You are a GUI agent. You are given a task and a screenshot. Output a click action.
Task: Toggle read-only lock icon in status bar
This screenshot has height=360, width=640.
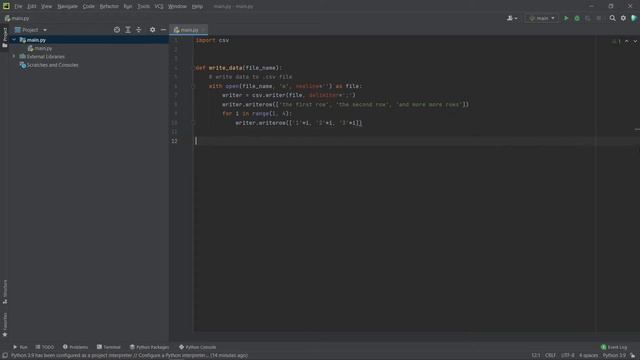pos(633,356)
